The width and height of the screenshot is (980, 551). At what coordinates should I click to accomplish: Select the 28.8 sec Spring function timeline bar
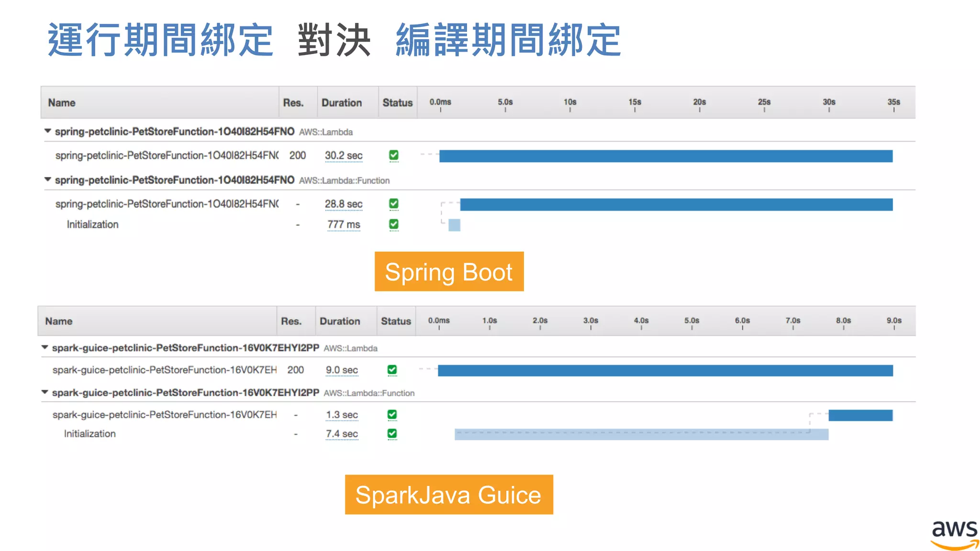point(676,205)
